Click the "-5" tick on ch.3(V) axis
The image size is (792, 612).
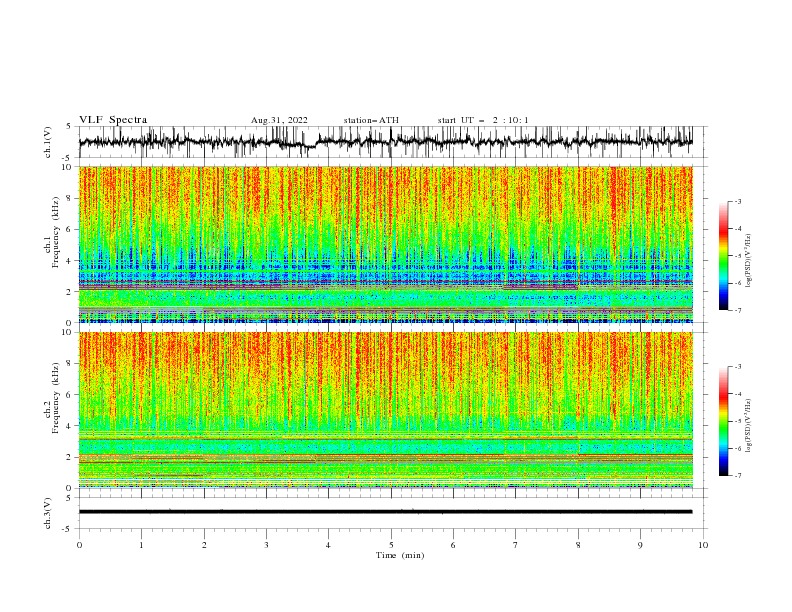68,529
